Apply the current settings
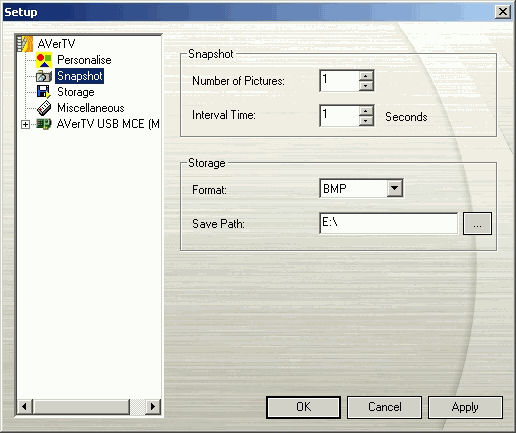The width and height of the screenshot is (516, 433). 465,407
